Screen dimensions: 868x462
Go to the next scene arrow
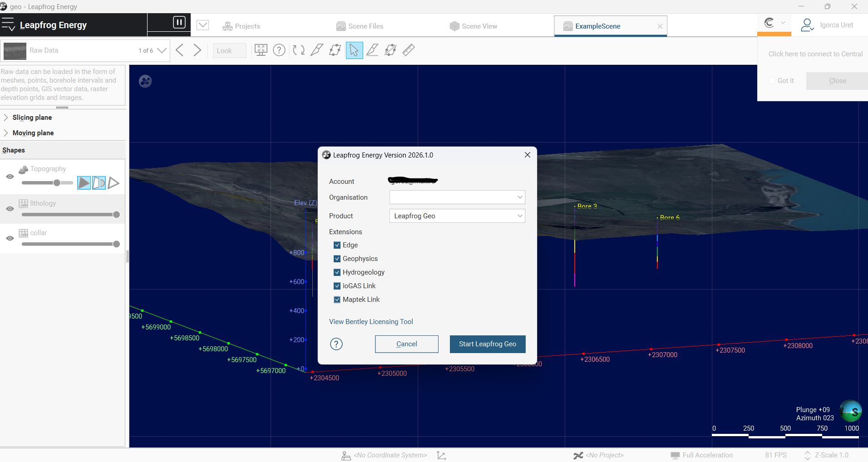pos(197,50)
